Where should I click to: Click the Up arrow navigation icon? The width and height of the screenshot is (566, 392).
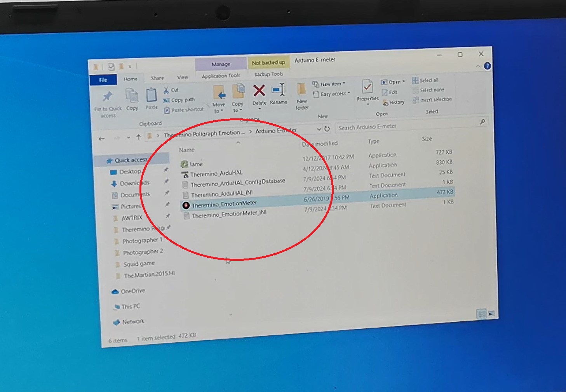138,137
